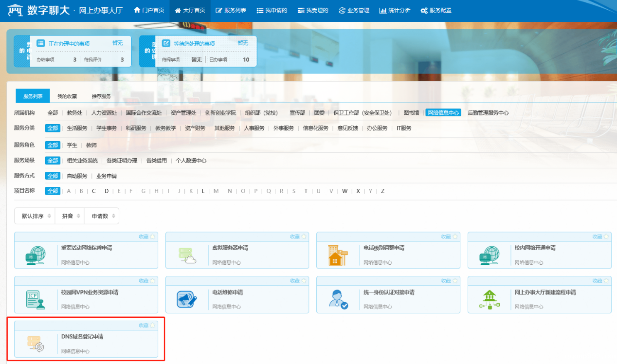Sort services by 申请数
The width and height of the screenshot is (617, 364).
coord(103,216)
